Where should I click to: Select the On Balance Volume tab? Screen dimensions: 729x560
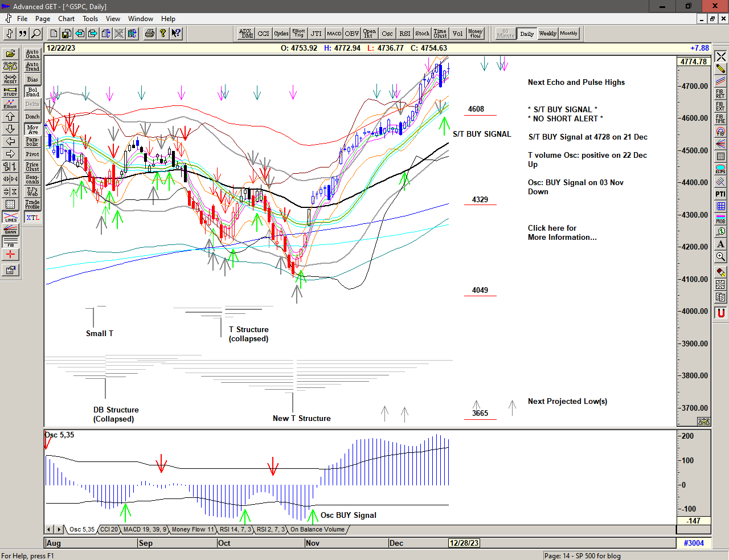[x=317, y=529]
